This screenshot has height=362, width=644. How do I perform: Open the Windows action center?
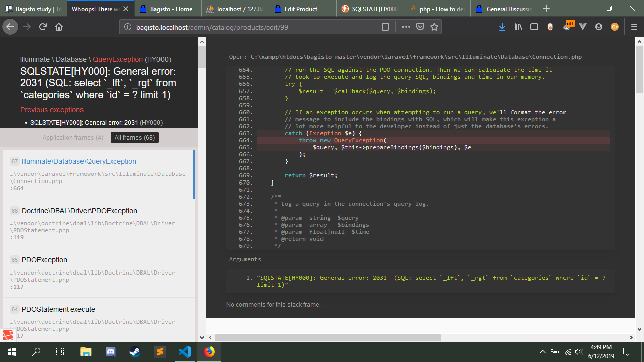(627, 352)
